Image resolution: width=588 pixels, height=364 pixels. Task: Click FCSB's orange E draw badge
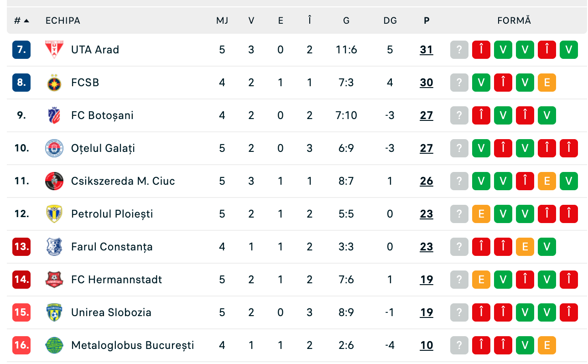547,83
